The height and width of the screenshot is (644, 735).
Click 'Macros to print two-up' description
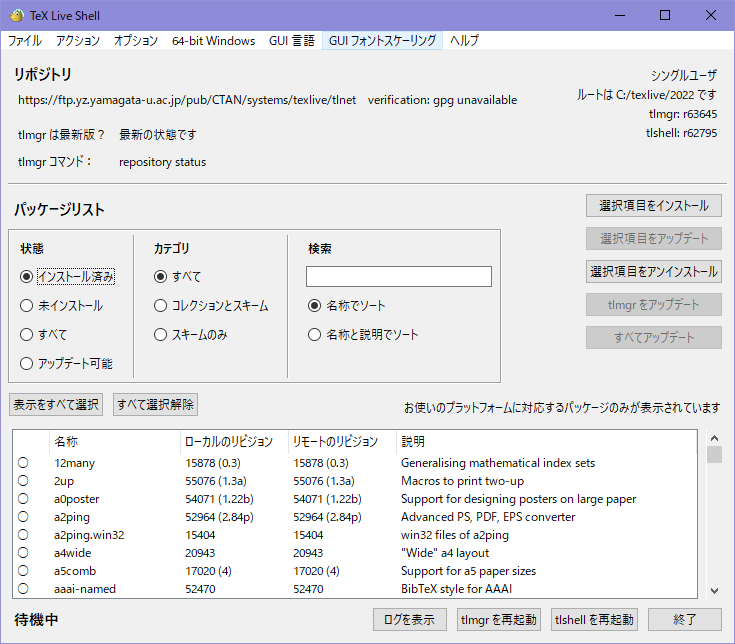click(x=462, y=481)
